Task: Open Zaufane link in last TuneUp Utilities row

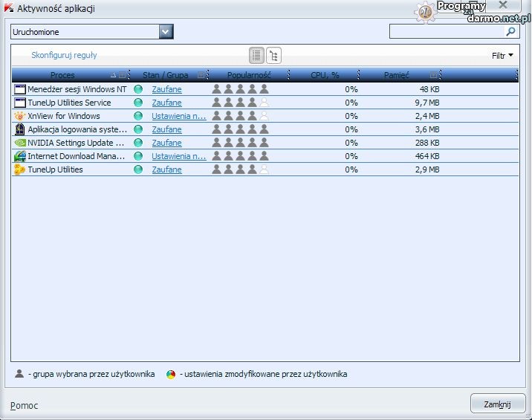Action: click(166, 169)
